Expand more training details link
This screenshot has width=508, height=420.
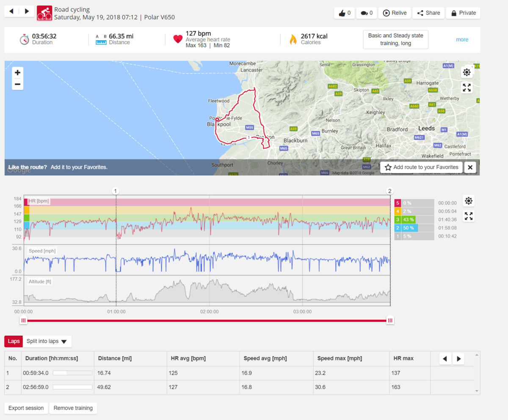(462, 40)
